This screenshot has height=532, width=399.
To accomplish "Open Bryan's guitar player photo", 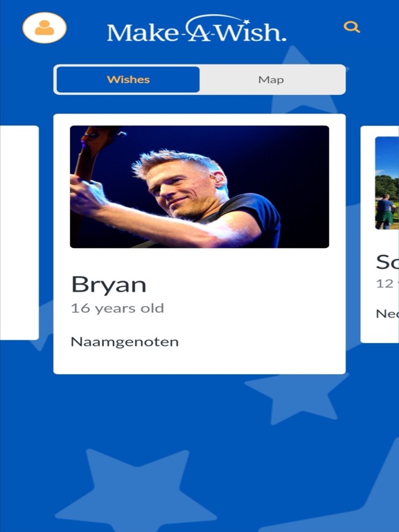I will 199,186.
